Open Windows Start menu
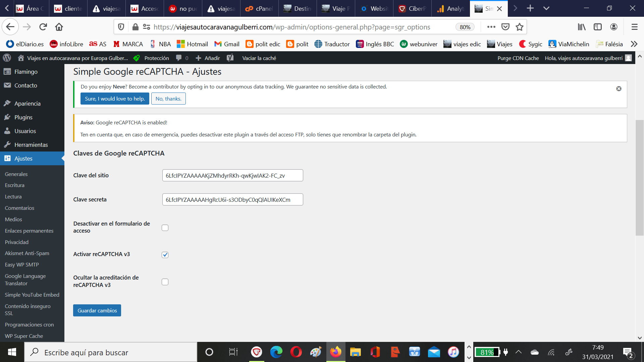This screenshot has height=362, width=644. [x=12, y=352]
